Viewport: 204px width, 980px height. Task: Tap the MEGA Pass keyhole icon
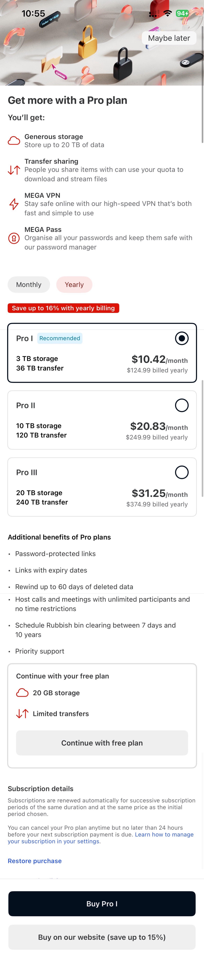point(14,238)
